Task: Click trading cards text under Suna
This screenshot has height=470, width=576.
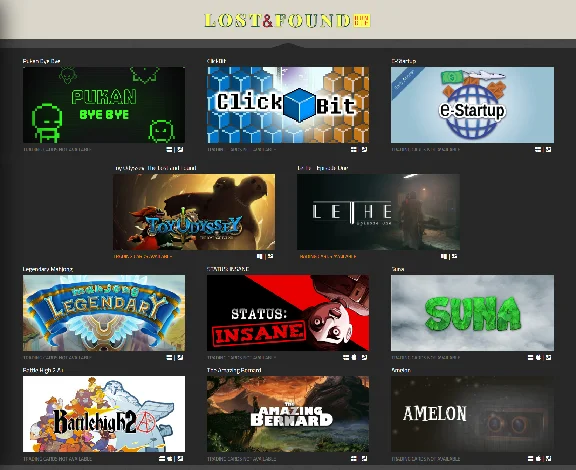Action: pyautogui.click(x=425, y=357)
